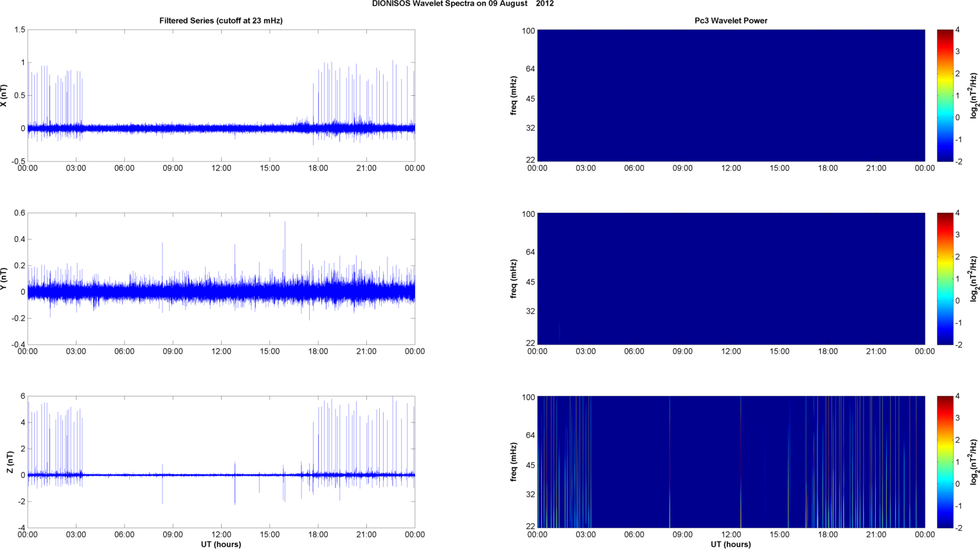
Task: Click the X component filtered series plot
Action: [221, 95]
